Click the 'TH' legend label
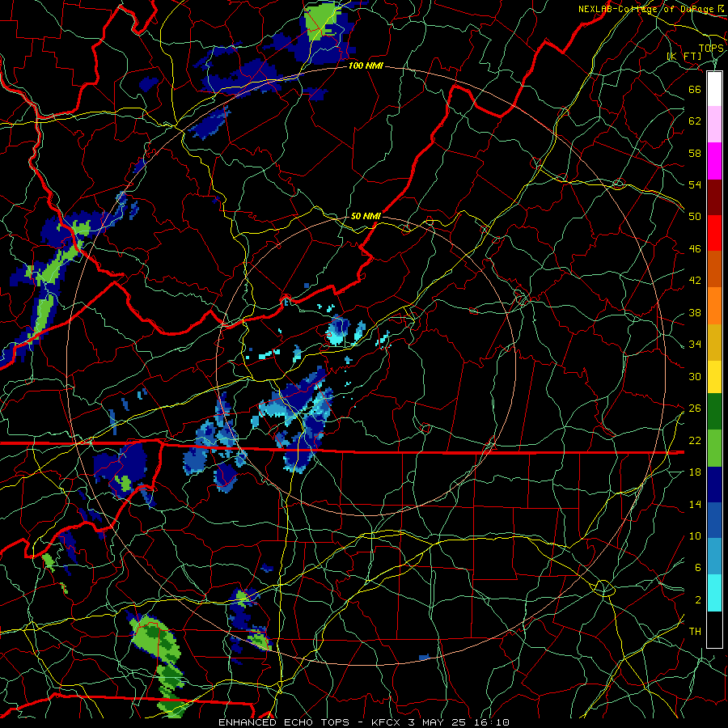The image size is (728, 728). click(x=695, y=632)
